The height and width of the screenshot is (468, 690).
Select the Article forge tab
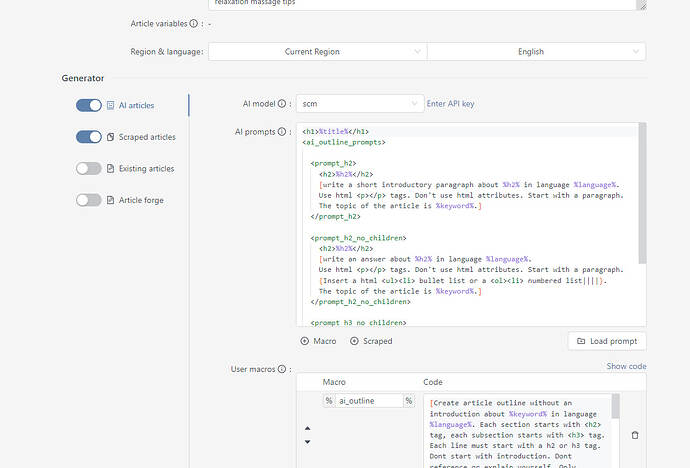click(141, 201)
